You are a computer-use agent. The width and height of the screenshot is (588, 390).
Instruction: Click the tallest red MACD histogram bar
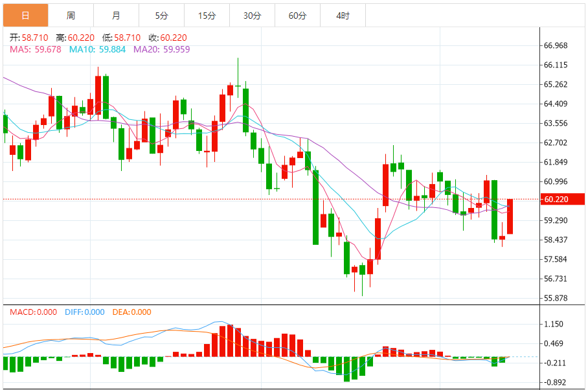[x=230, y=341]
